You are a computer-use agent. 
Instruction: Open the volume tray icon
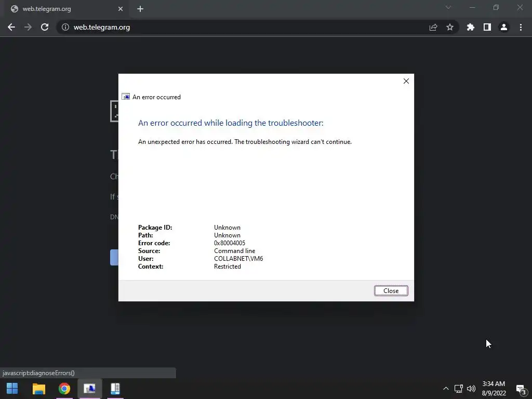(471, 389)
